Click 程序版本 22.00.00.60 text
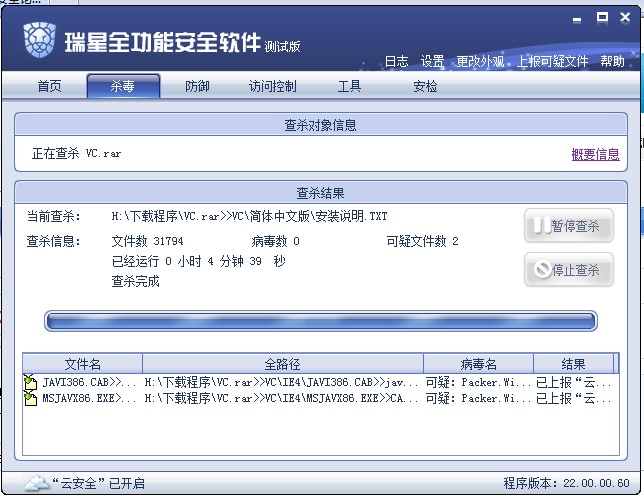Viewport: 644px width, 497px height. 566,483
